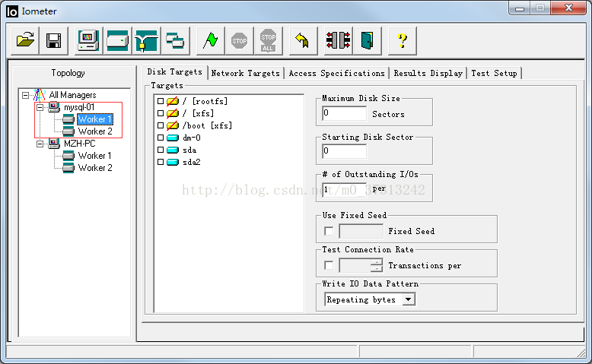Screen dimensions: 592x364
Task: Click the mysql-01 computer icon
Action: 54,107
